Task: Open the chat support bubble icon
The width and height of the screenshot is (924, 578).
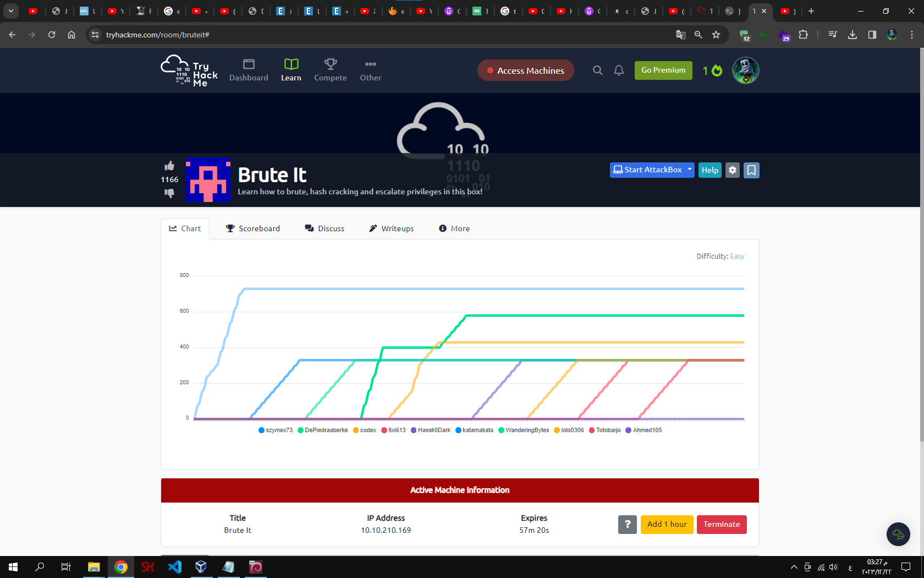Action: pos(898,534)
